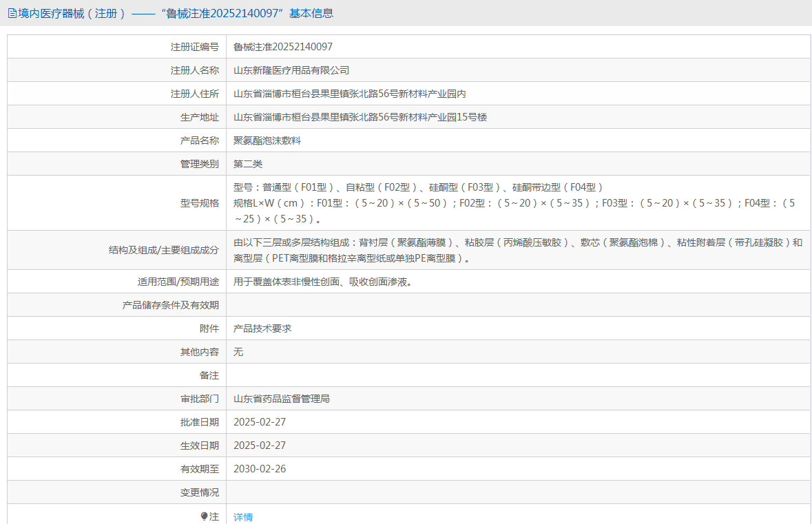Select expiry date 2030-02-26
The image size is (812, 524).
(260, 469)
